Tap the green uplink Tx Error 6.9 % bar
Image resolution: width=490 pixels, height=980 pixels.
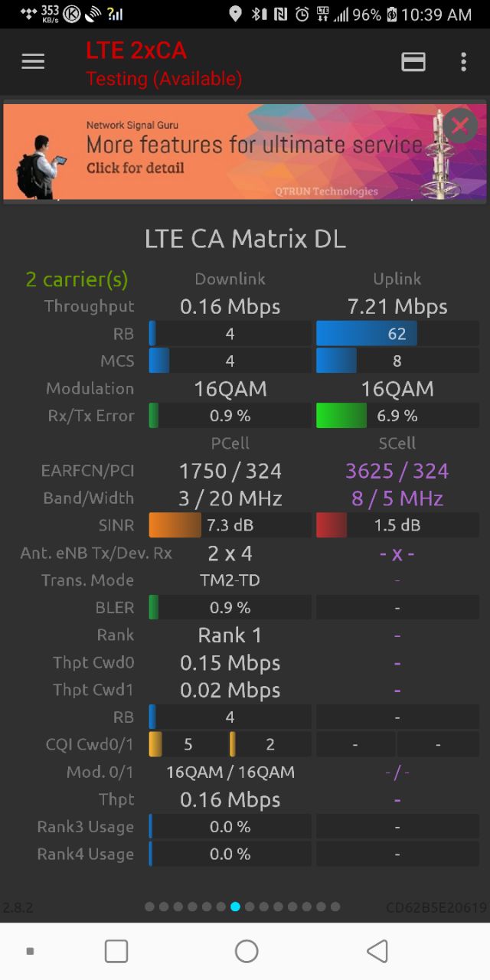pos(397,416)
